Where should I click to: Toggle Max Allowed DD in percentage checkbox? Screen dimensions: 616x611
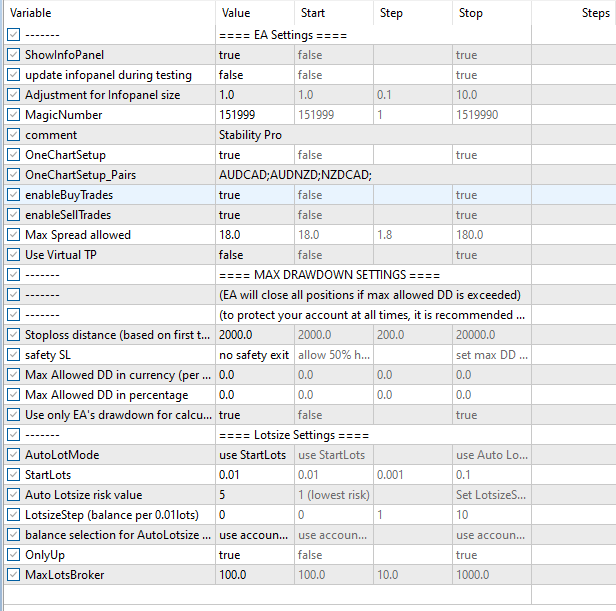point(13,395)
